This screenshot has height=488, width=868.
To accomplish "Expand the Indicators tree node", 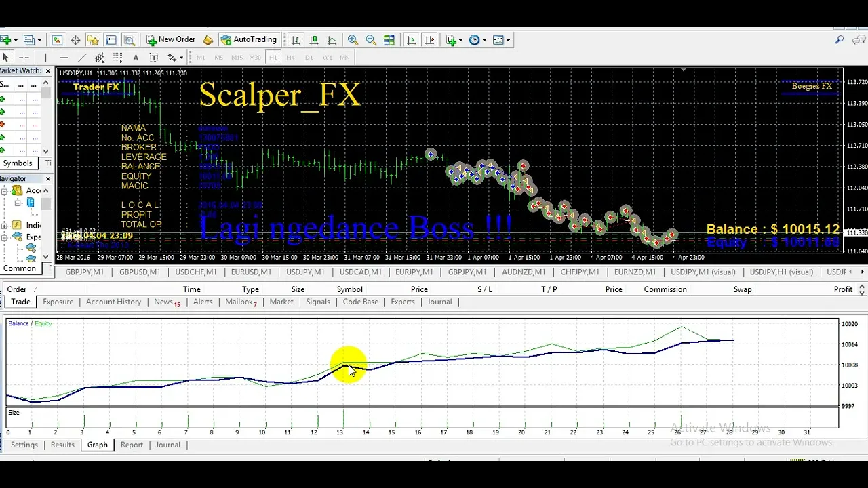I will point(5,225).
